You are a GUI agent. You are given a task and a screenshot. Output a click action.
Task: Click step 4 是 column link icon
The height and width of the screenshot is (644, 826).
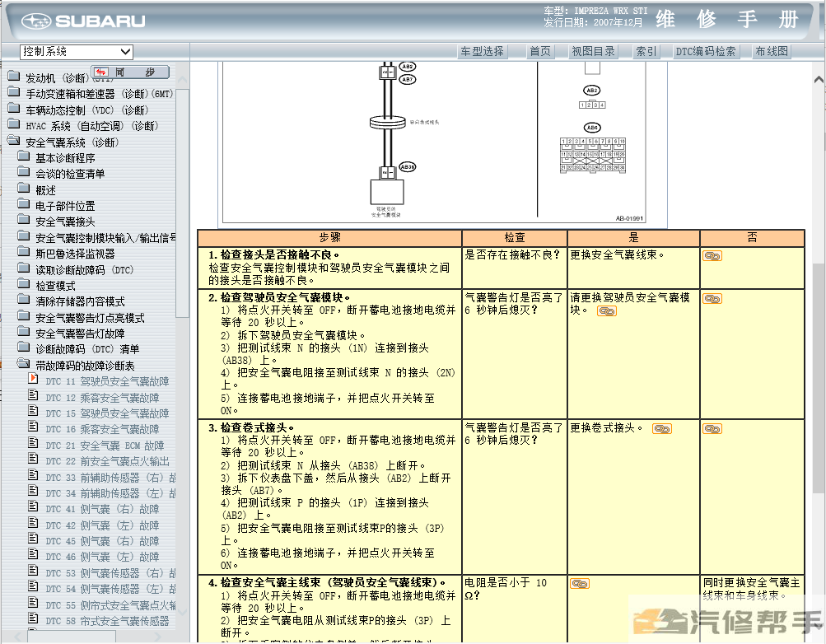580,584
